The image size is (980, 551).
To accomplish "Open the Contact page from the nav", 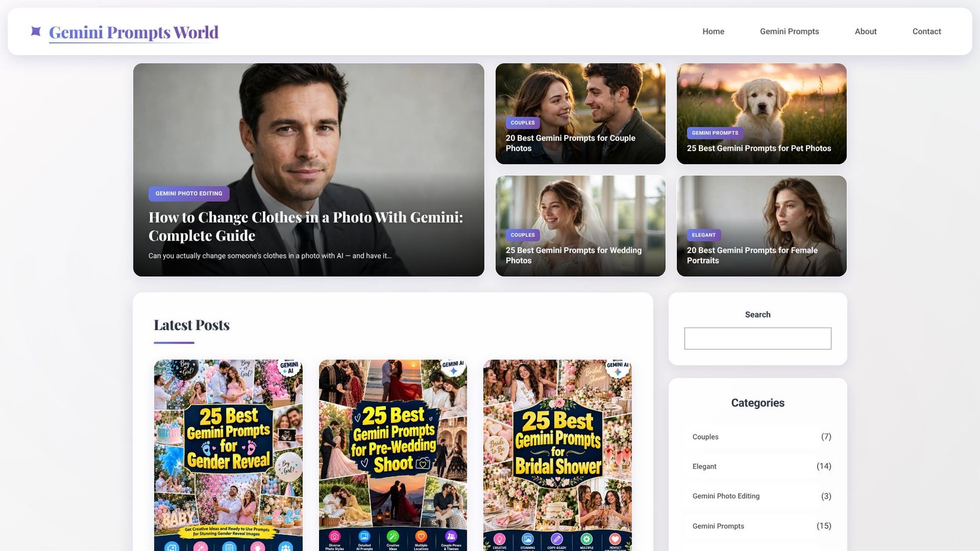I will point(927,31).
